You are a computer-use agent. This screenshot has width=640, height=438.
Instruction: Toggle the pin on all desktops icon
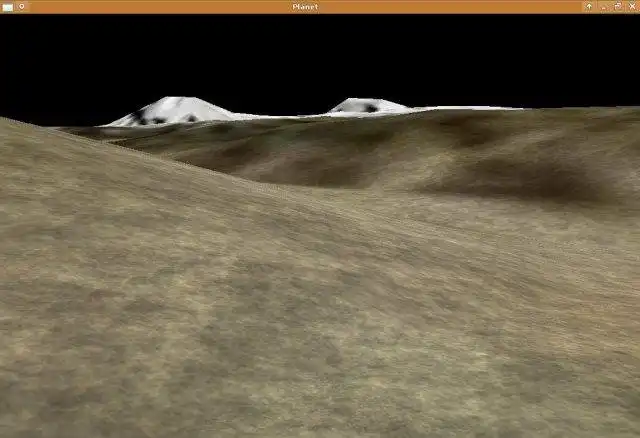tap(22, 6)
